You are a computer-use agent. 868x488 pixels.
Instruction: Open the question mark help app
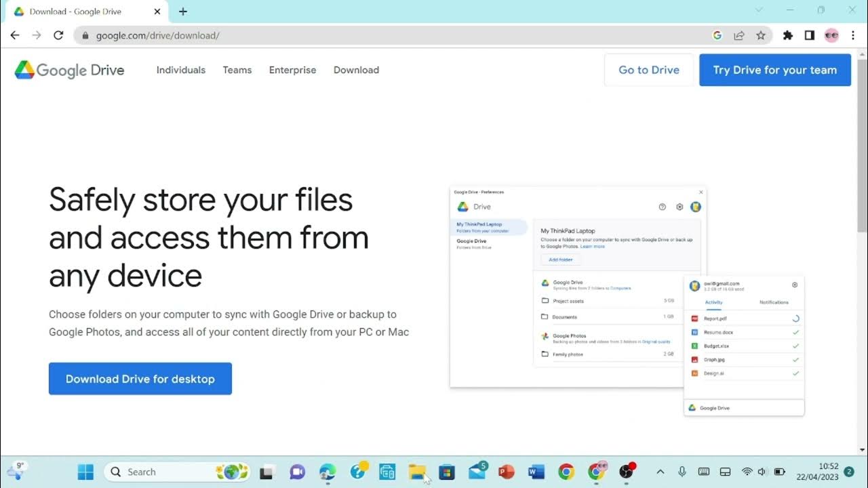point(358,471)
